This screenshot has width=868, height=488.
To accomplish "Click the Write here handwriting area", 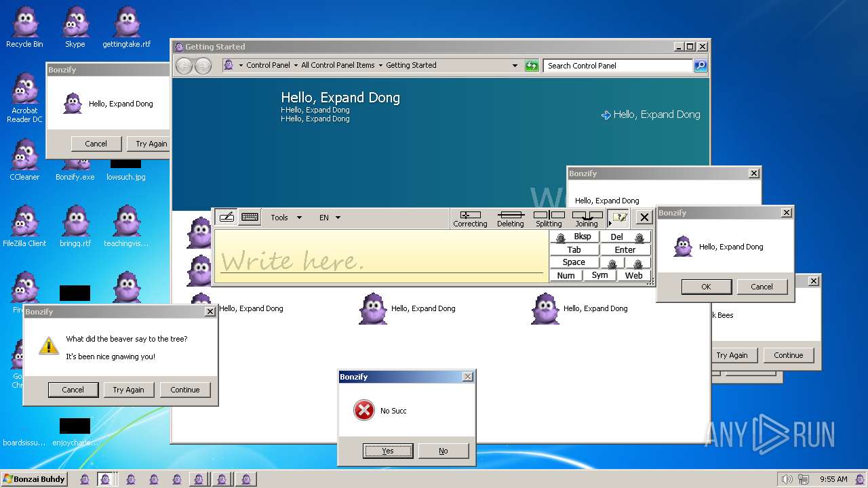I will point(381,256).
